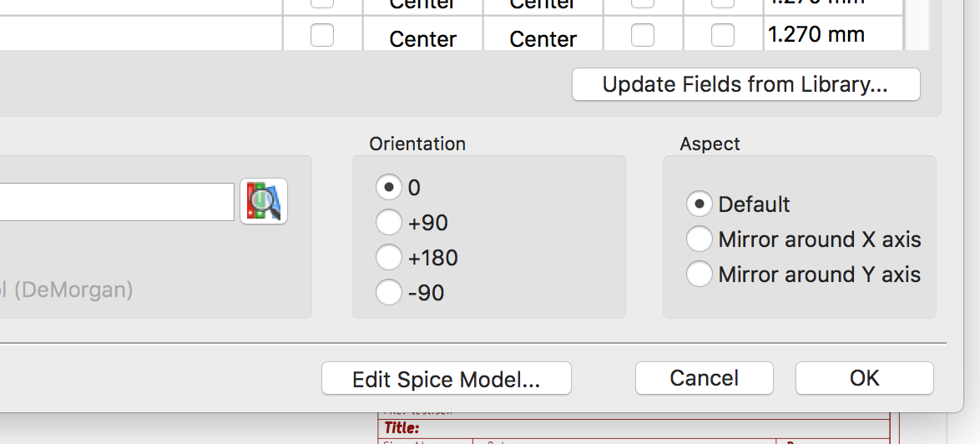
Task: Open the Edit Spice Model dialog
Action: (446, 379)
